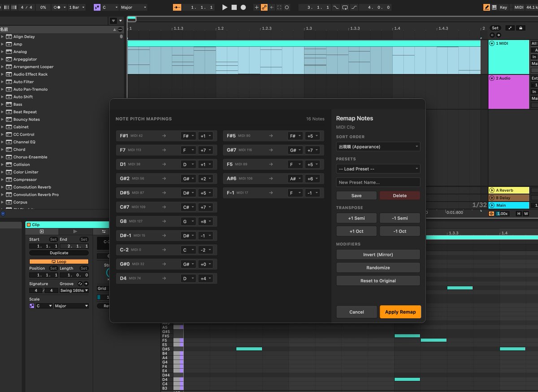538x392 pixels.
Task: Click the orange Apply Remap button
Action: 400,312
